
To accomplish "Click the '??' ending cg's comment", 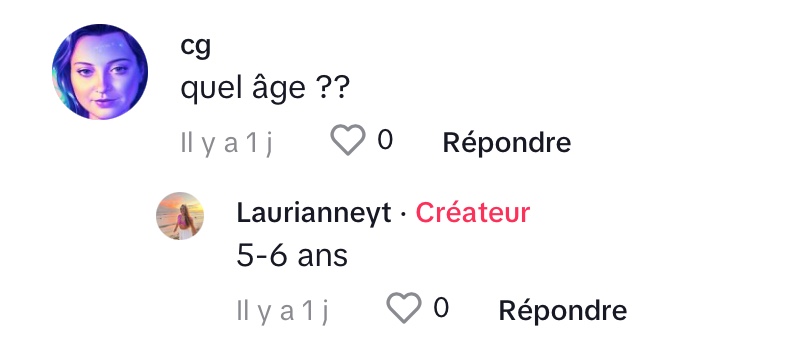I will 333,88.
